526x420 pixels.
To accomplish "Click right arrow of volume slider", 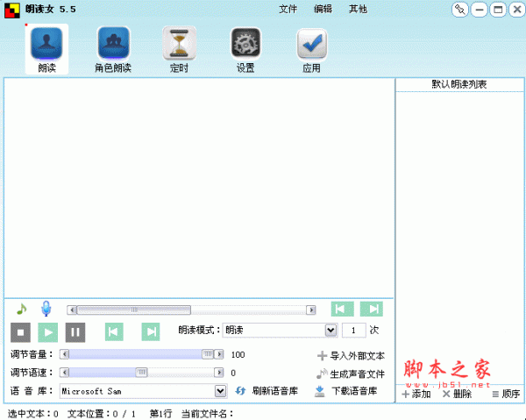I will pyautogui.click(x=219, y=354).
